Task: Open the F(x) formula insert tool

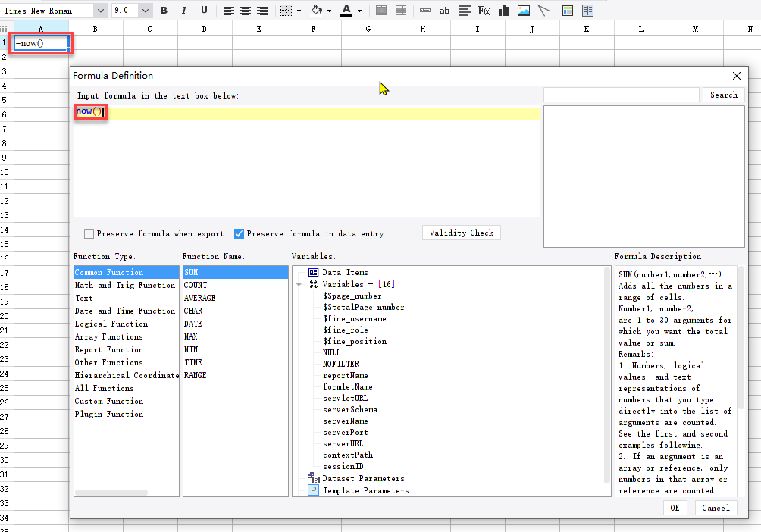Action: pyautogui.click(x=484, y=11)
